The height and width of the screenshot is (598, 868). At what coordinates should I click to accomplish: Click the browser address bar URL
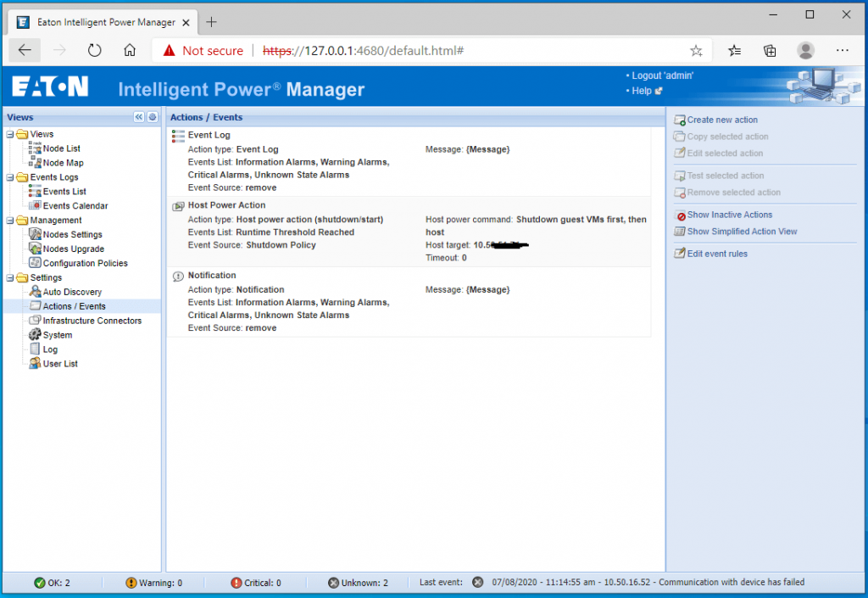pos(363,51)
